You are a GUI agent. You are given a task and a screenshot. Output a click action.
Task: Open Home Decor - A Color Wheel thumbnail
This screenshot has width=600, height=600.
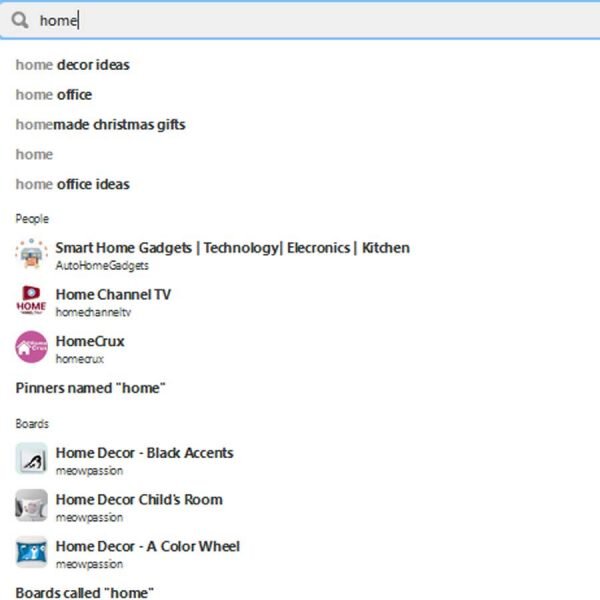31,553
